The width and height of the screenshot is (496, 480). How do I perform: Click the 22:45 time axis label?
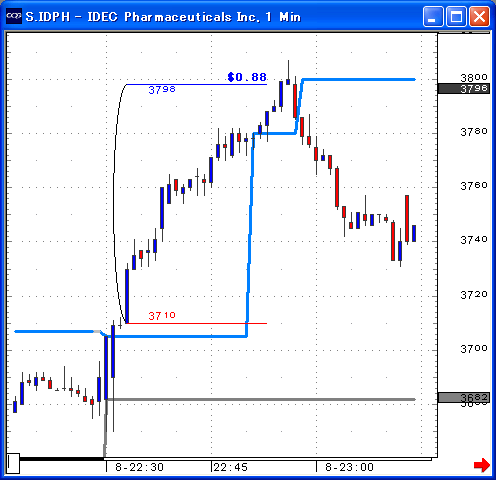tap(231, 467)
